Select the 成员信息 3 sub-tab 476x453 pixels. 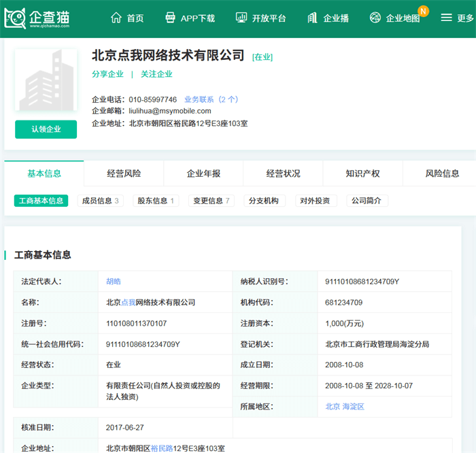pyautogui.click(x=101, y=201)
